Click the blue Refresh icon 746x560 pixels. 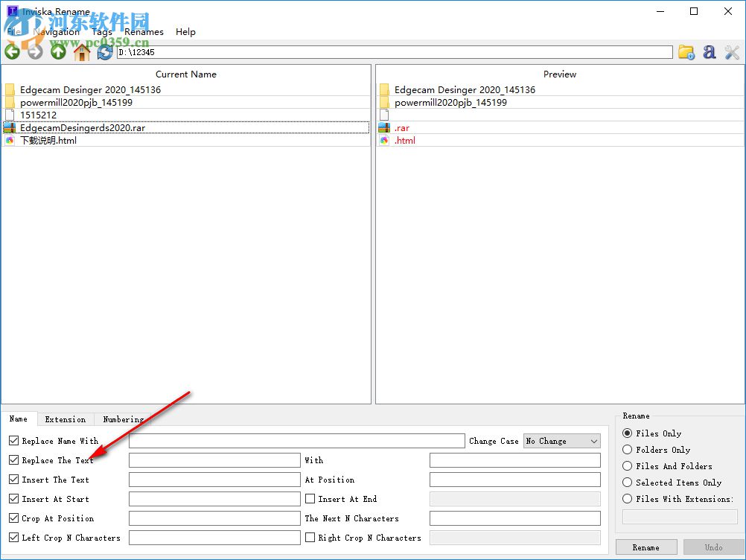[x=105, y=52]
